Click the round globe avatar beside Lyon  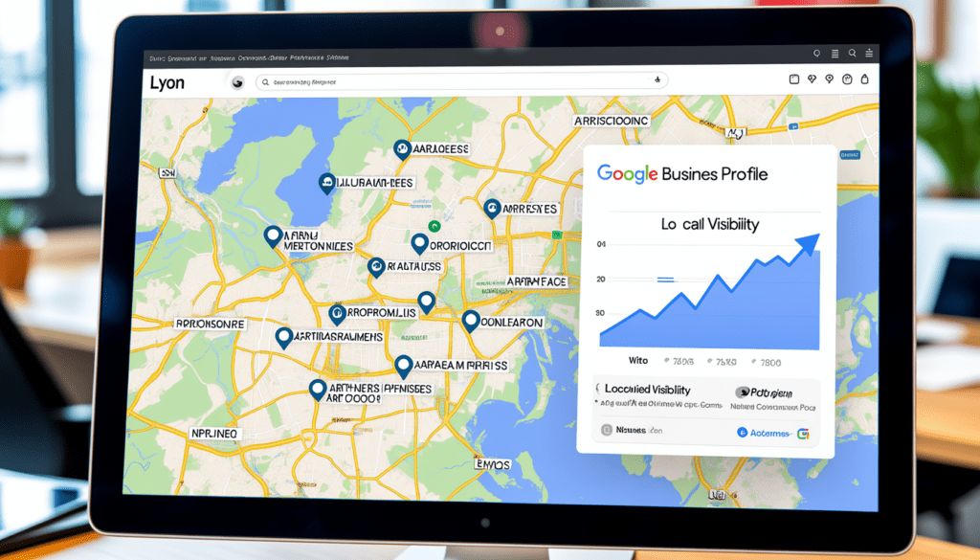coord(237,82)
